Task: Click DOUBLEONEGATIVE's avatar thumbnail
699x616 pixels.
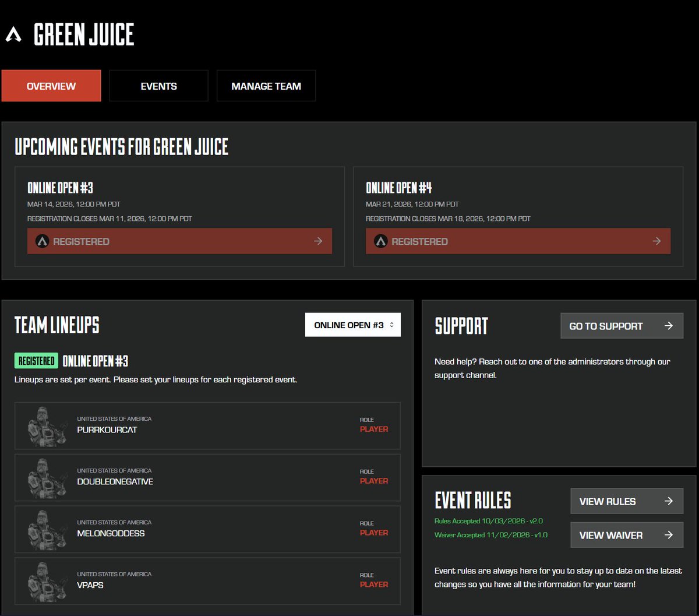Action: click(47, 478)
